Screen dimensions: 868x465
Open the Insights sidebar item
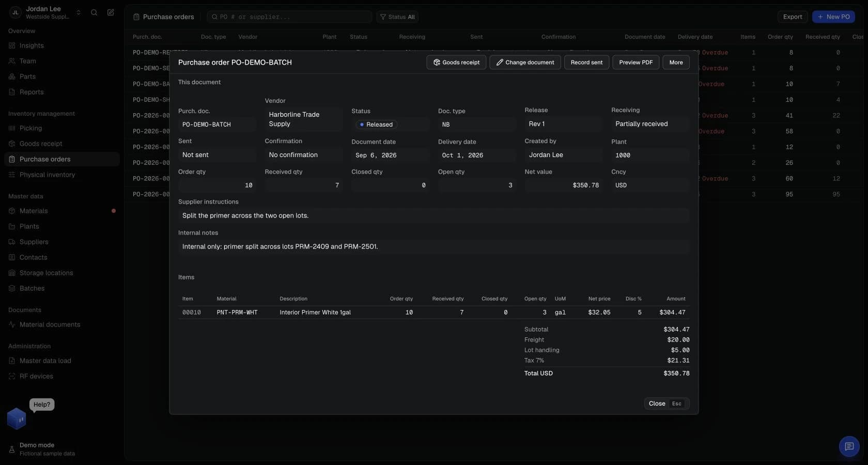click(x=62, y=45)
